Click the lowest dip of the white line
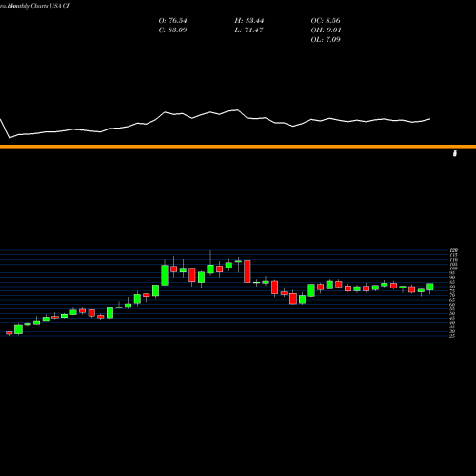Screen dimensions: 476x476 pyautogui.click(x=10, y=138)
